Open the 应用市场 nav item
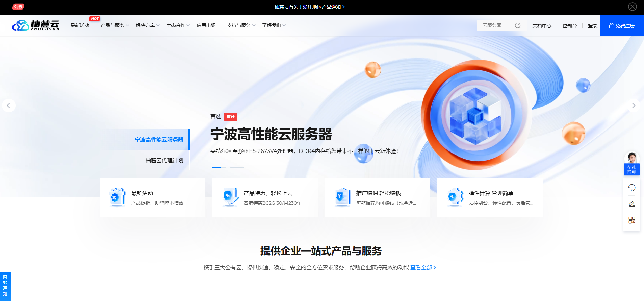Image resolution: width=644 pixels, height=305 pixels. coord(206,25)
